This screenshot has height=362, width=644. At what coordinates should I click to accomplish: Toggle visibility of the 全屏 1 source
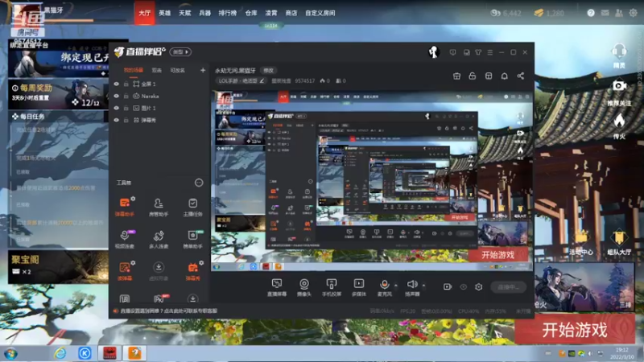point(117,84)
